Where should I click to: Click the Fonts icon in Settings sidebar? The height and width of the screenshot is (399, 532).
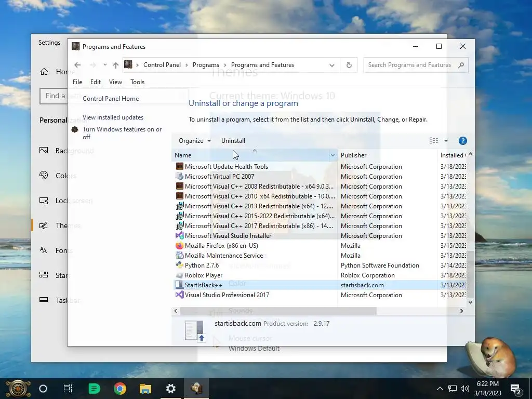click(44, 250)
